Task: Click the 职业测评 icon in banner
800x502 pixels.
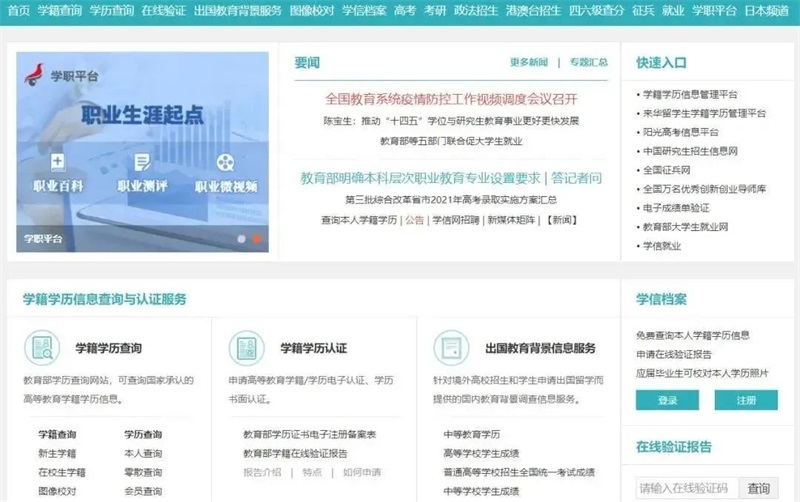Action: click(x=141, y=162)
